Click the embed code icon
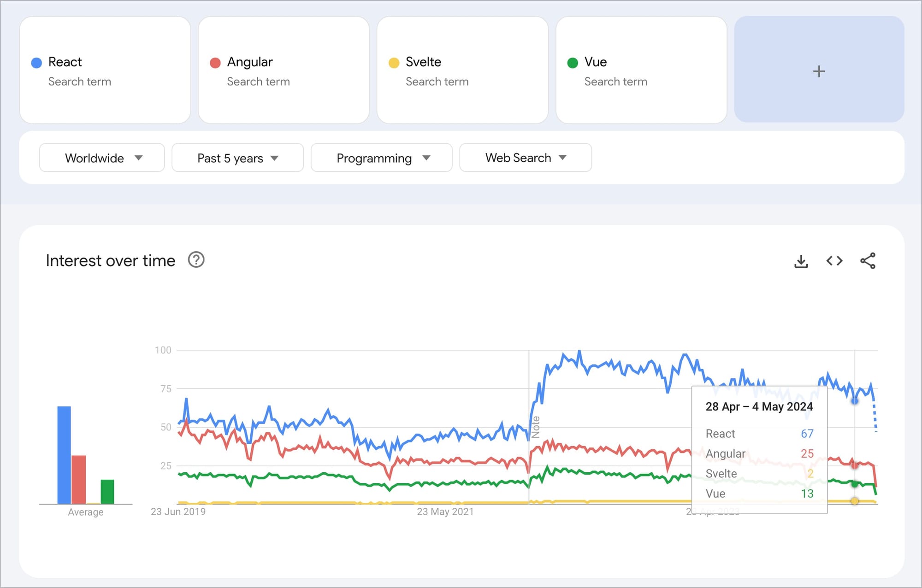The image size is (922, 588). coord(834,261)
